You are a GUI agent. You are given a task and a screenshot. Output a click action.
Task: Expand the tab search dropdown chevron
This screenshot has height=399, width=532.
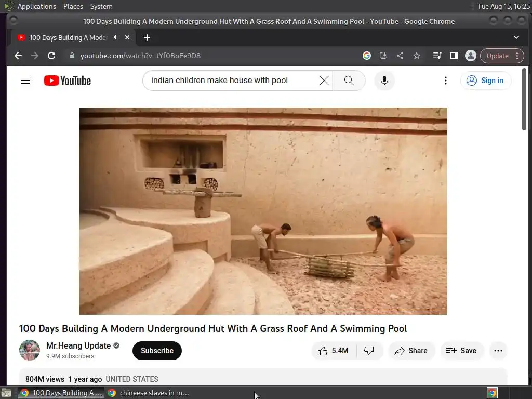tap(516, 37)
